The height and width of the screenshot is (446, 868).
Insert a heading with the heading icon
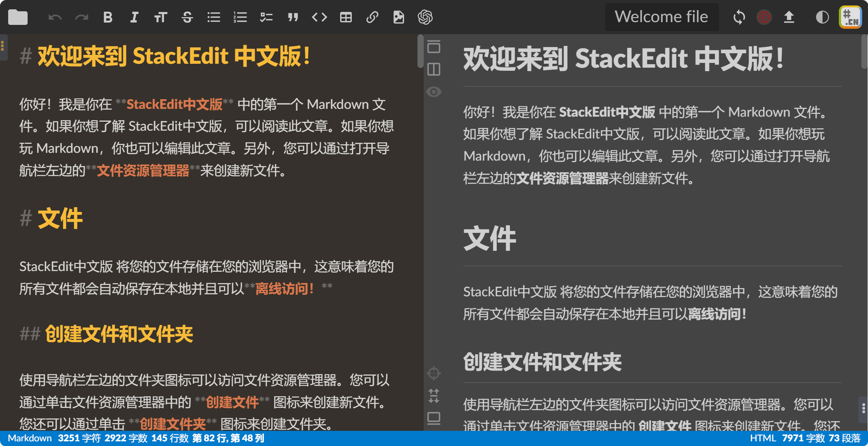161,17
